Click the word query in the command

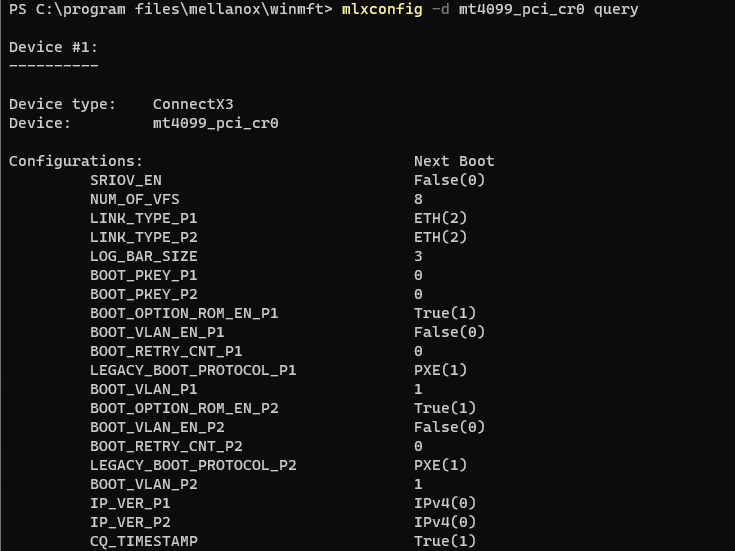(615, 9)
